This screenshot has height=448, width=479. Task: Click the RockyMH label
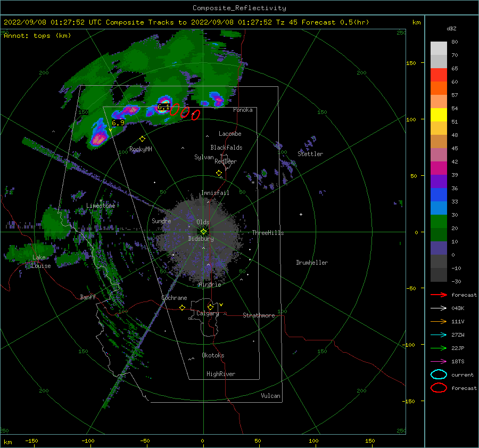pos(141,149)
